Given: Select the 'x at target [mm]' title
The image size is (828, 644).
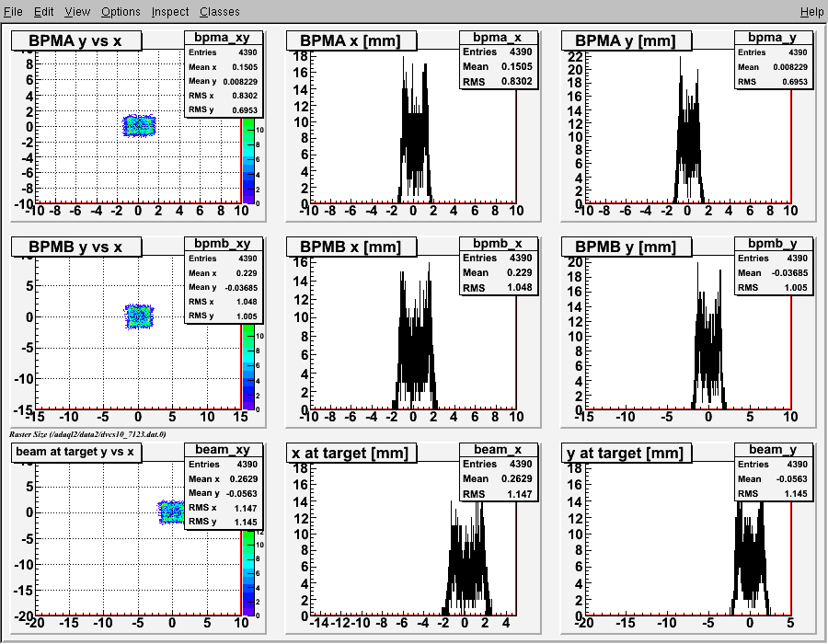Looking at the screenshot, I should click(351, 453).
